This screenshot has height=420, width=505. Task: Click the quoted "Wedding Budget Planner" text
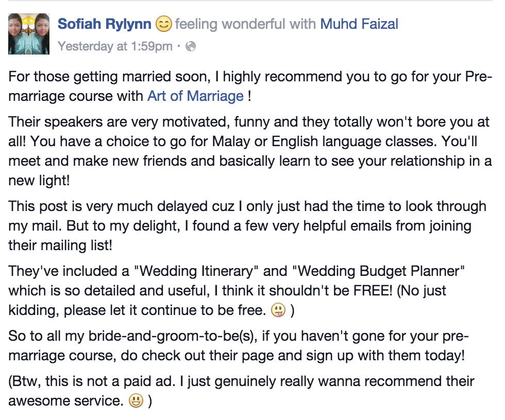378,271
